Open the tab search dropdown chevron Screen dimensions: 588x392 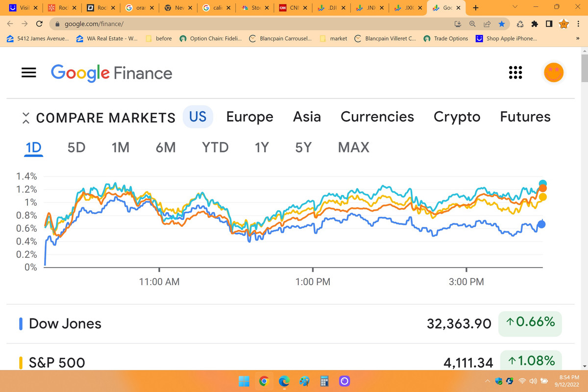tap(514, 7)
